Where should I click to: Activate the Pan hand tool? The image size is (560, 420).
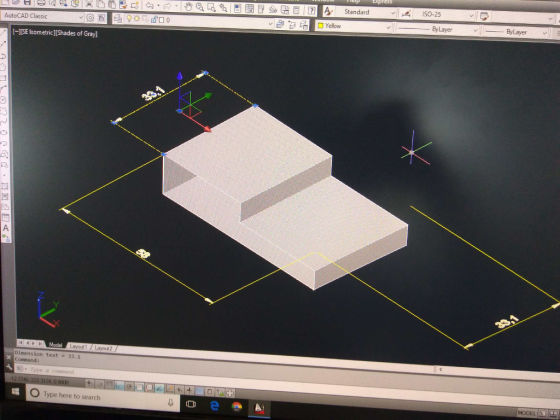click(x=188, y=6)
